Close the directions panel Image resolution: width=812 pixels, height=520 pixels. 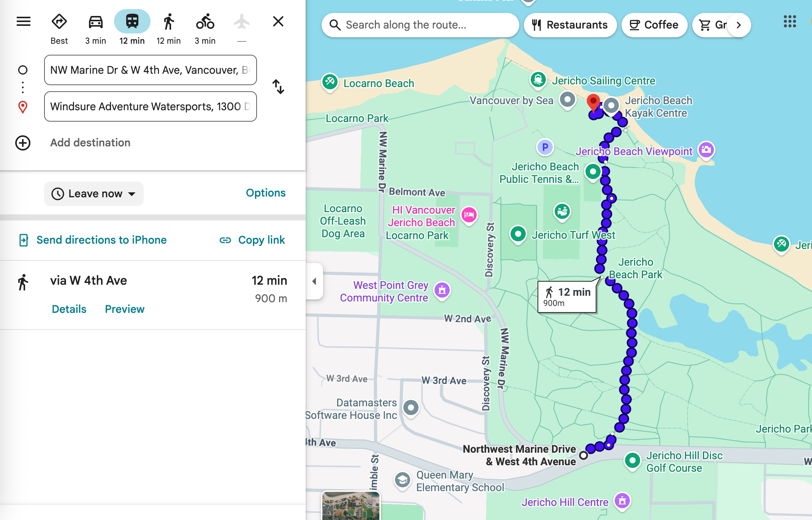278,22
